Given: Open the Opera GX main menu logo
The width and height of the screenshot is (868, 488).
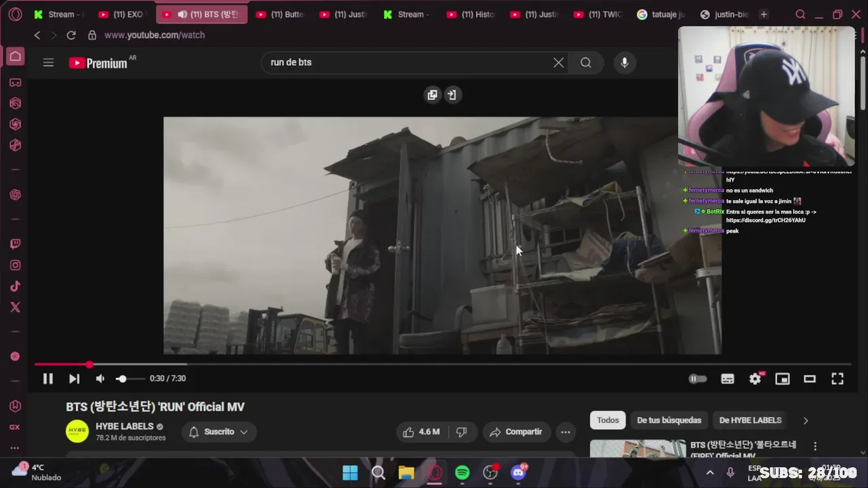Looking at the screenshot, I should coord(15,14).
